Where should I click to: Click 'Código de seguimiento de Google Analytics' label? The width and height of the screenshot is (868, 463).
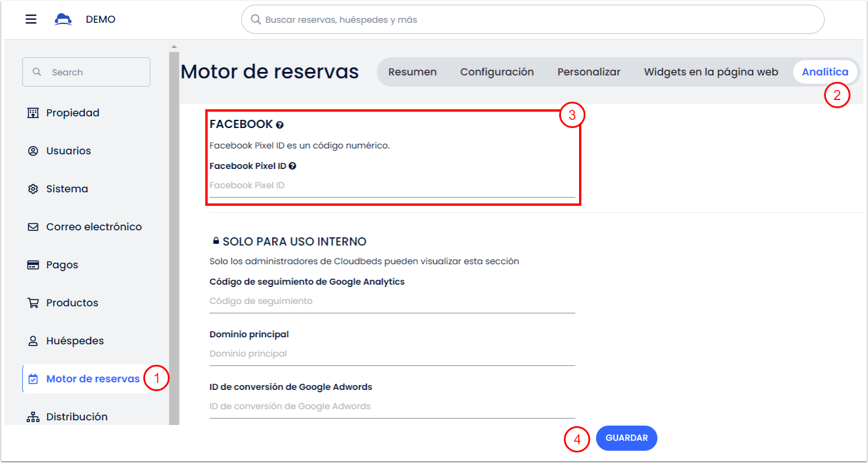pyautogui.click(x=307, y=282)
